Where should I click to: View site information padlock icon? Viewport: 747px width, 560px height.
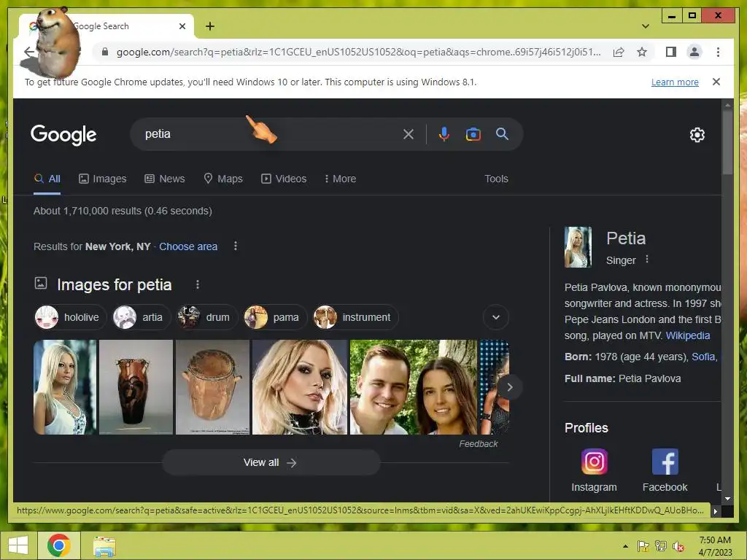click(105, 52)
